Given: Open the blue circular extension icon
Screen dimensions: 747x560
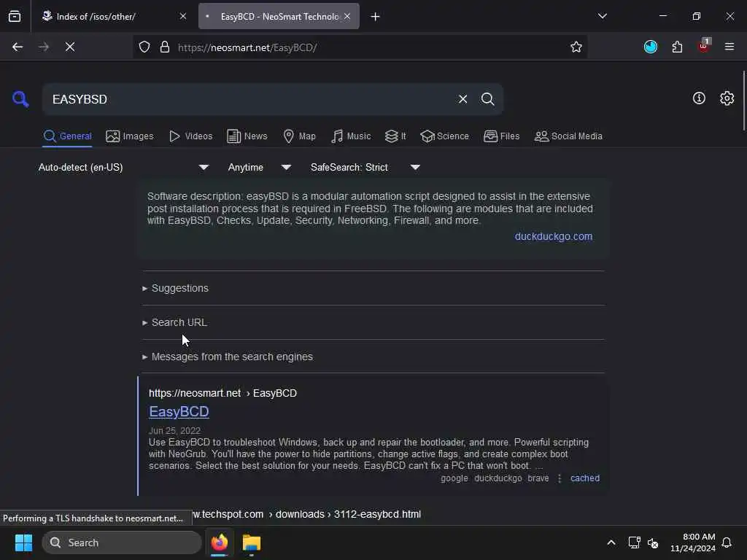Looking at the screenshot, I should pos(650,47).
